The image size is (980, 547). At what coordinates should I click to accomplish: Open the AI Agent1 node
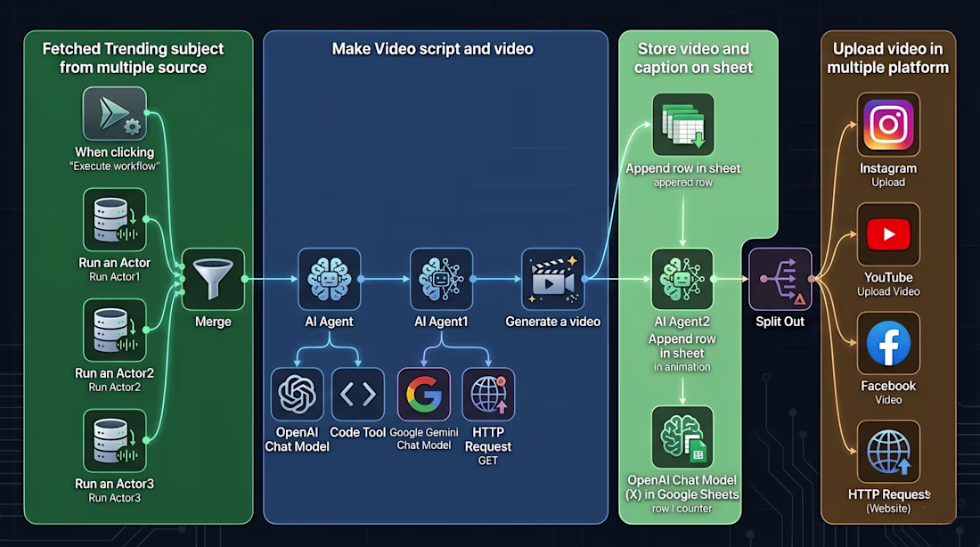[x=441, y=279]
